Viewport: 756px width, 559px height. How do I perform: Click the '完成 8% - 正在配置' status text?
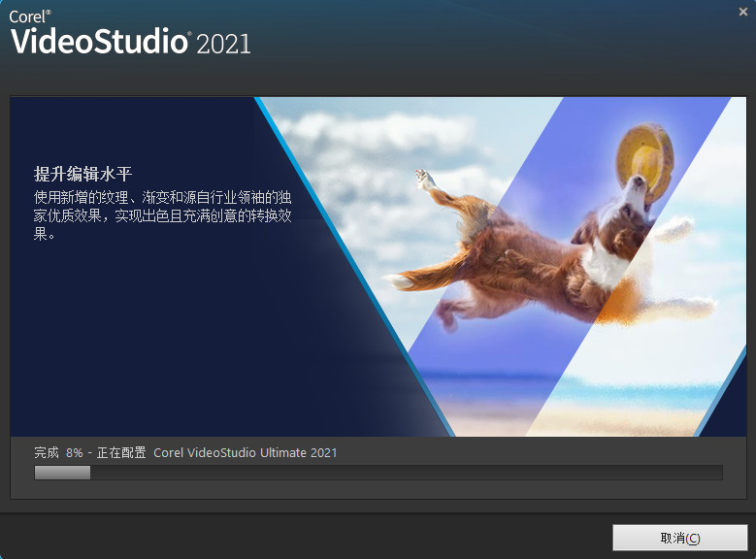(x=89, y=452)
